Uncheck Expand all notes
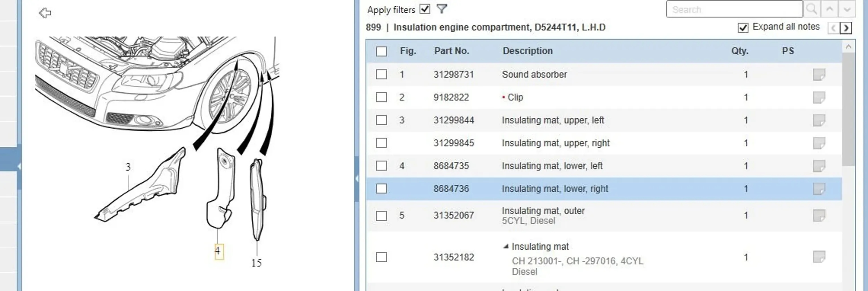 click(x=743, y=27)
